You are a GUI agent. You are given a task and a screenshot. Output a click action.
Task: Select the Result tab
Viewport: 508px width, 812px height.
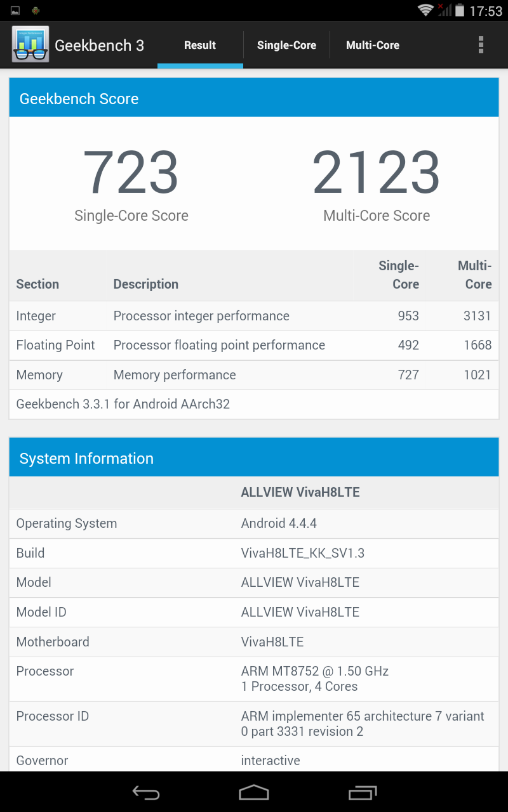[200, 45]
